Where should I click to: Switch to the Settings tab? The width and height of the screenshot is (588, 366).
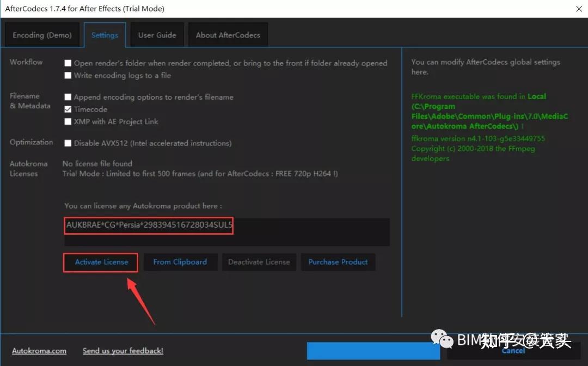coord(105,34)
